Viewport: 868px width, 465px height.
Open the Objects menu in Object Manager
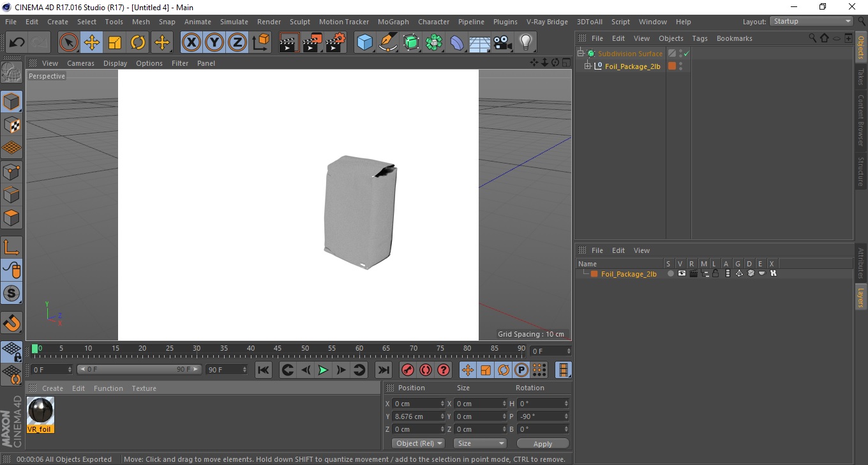(671, 38)
